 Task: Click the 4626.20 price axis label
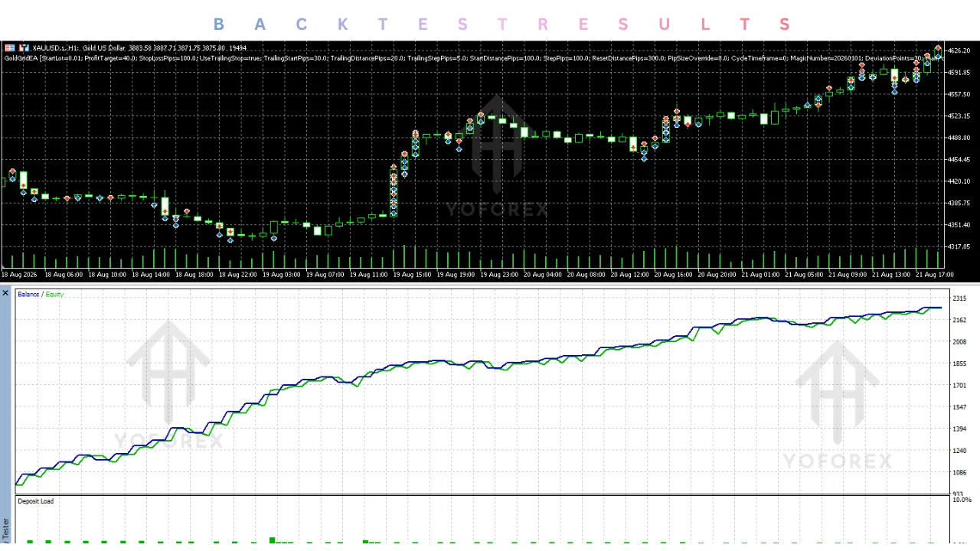pos(959,51)
